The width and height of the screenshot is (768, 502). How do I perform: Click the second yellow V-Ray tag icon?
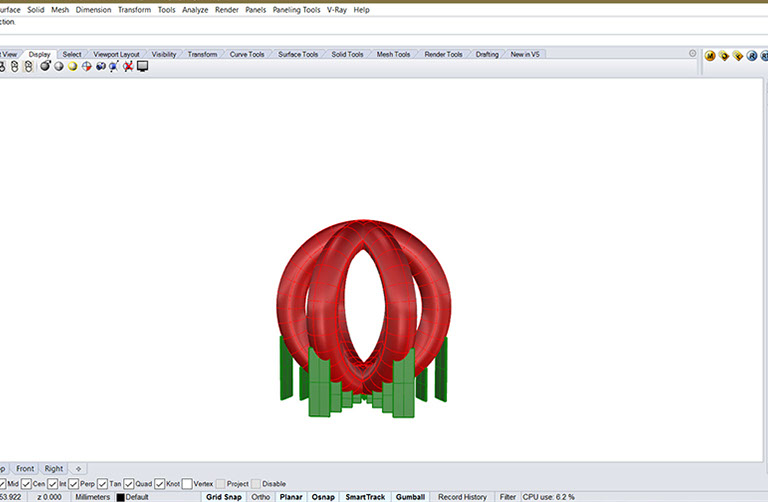[x=738, y=56]
